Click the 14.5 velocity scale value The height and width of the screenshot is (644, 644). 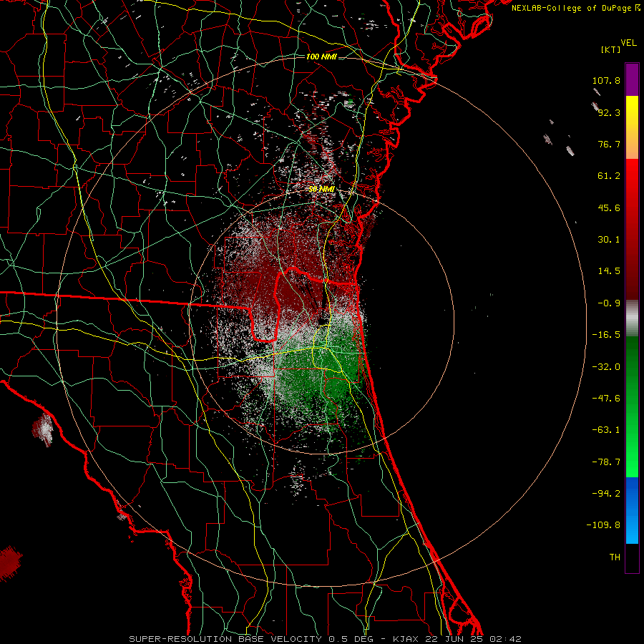pyautogui.click(x=609, y=271)
